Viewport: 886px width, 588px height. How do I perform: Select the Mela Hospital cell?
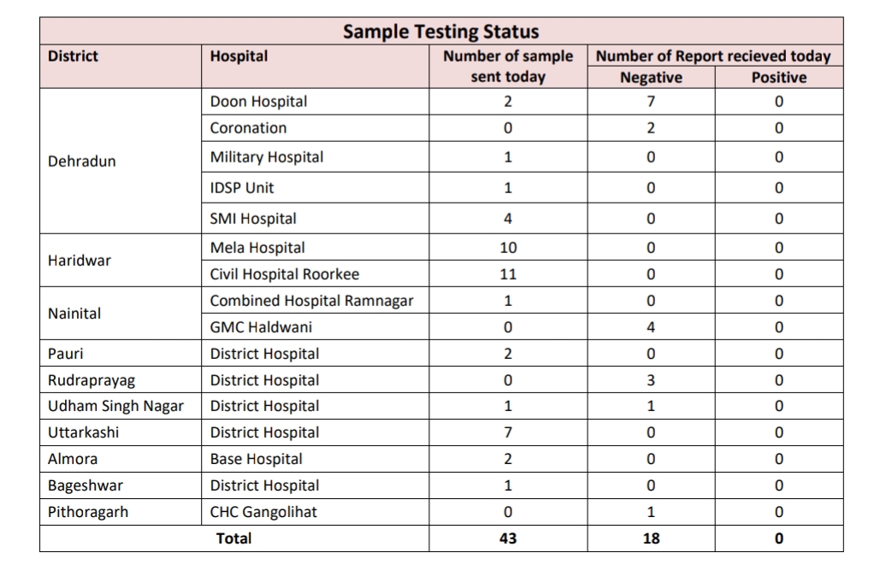coord(257,248)
